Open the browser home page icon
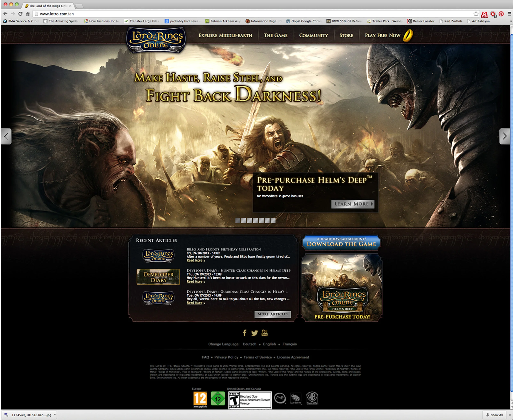This screenshot has width=513, height=420. [28, 14]
